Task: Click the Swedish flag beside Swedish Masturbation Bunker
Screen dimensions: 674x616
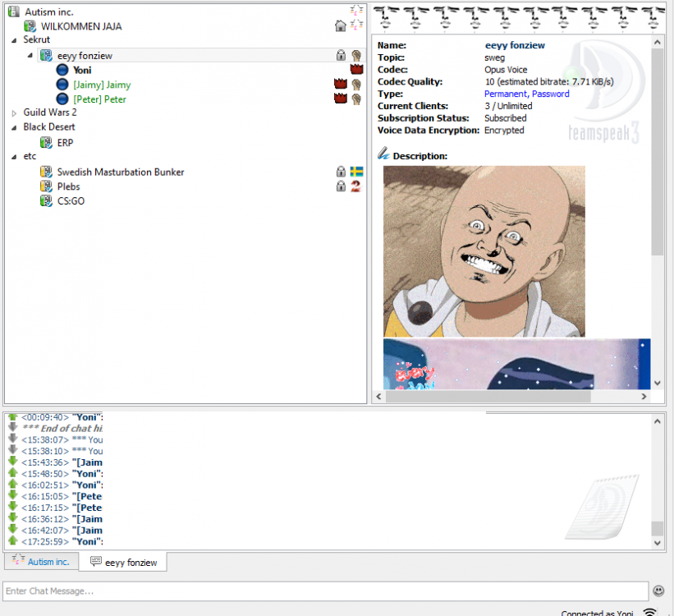Action: (356, 172)
